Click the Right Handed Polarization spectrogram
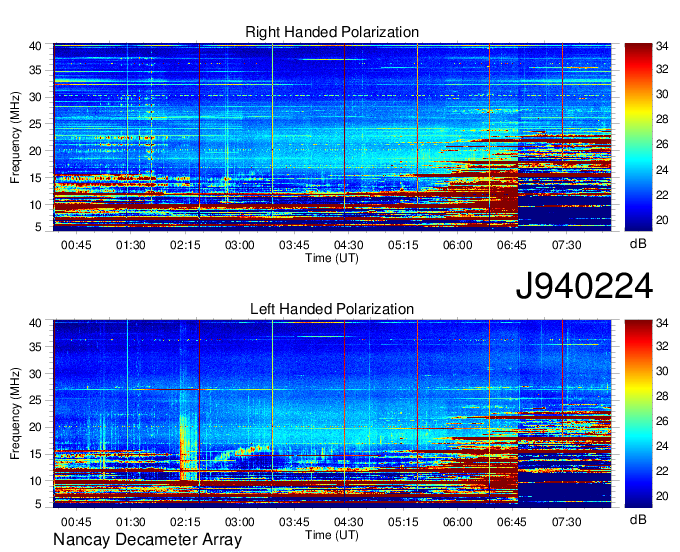 (332, 137)
